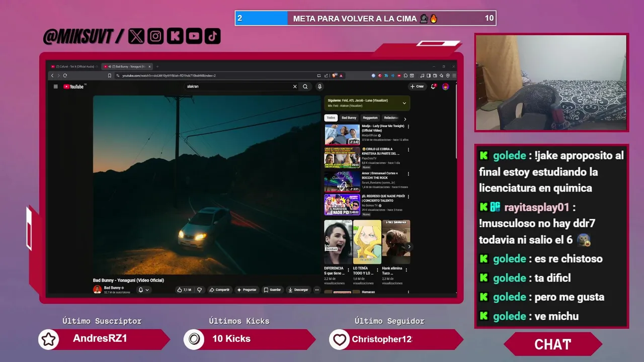
Task: Open YouTube notifications bell
Action: [x=433, y=86]
